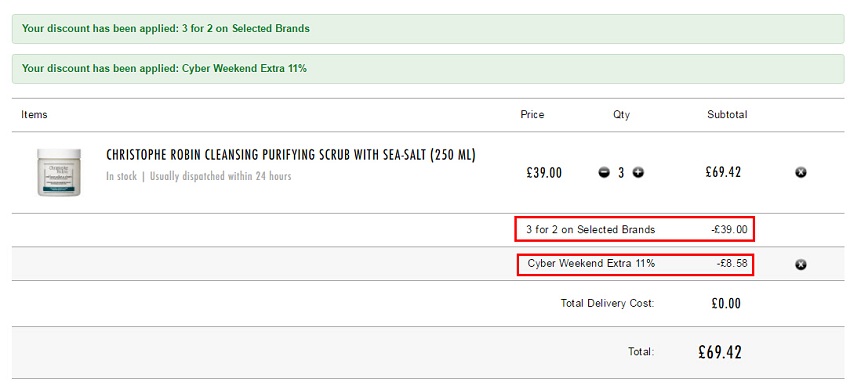850x385 pixels.
Task: Select the £39.00 item price
Action: tap(544, 173)
